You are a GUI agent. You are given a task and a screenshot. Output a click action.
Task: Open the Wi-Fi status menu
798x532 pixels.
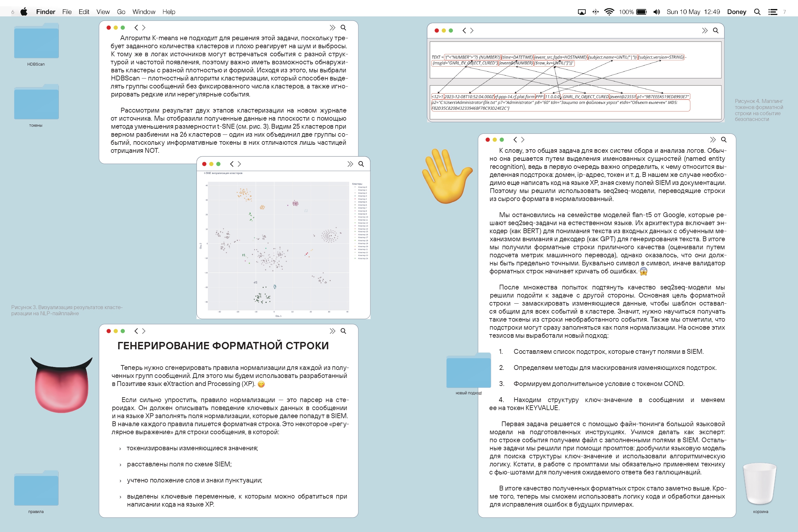[x=609, y=12]
